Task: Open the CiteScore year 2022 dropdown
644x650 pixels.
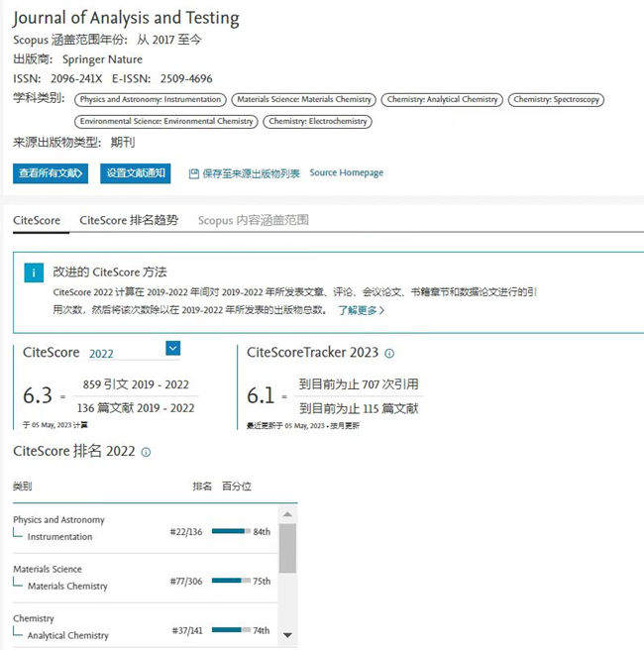Action: tap(172, 348)
